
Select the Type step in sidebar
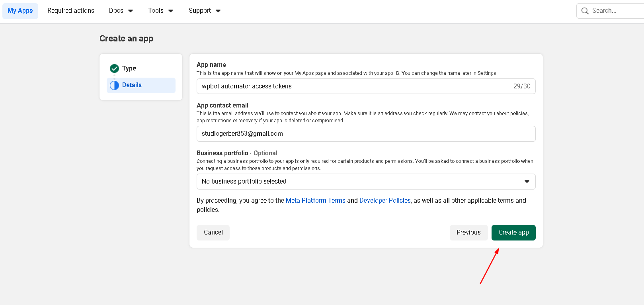[x=129, y=68]
